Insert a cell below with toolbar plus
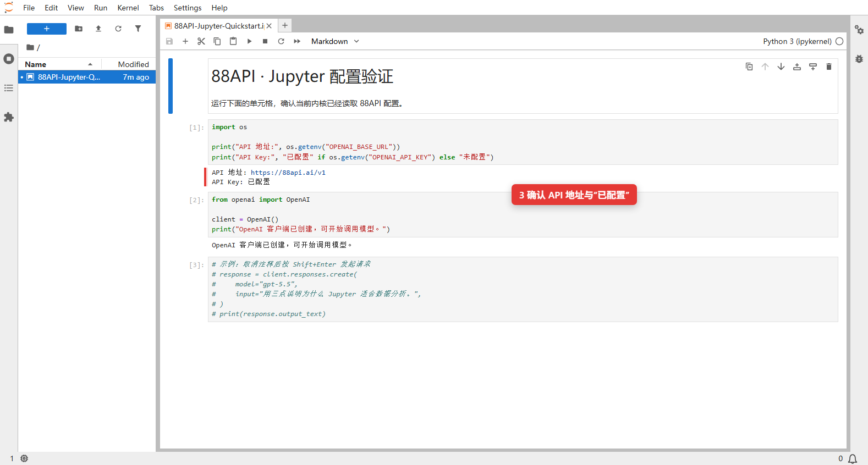This screenshot has width=868, height=465. coord(185,41)
